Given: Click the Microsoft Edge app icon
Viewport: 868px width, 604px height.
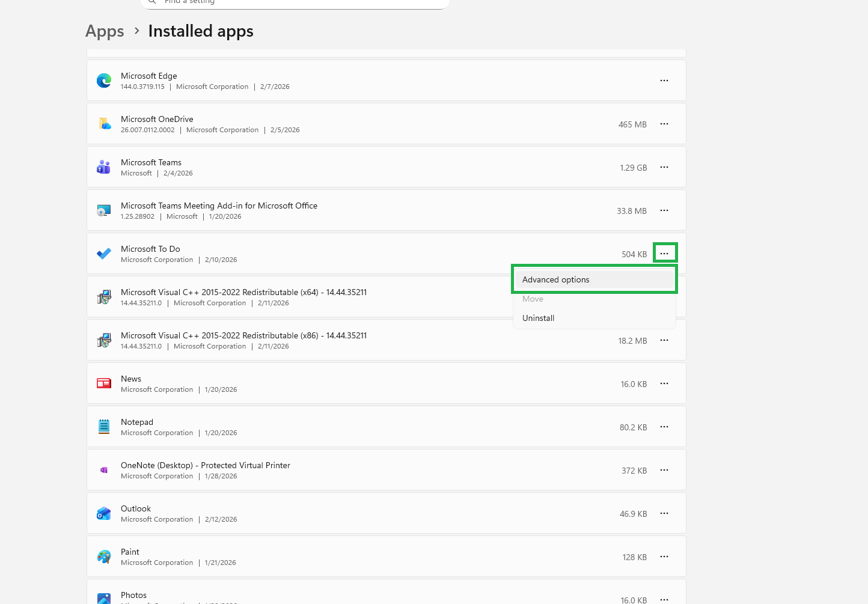Looking at the screenshot, I should (104, 81).
